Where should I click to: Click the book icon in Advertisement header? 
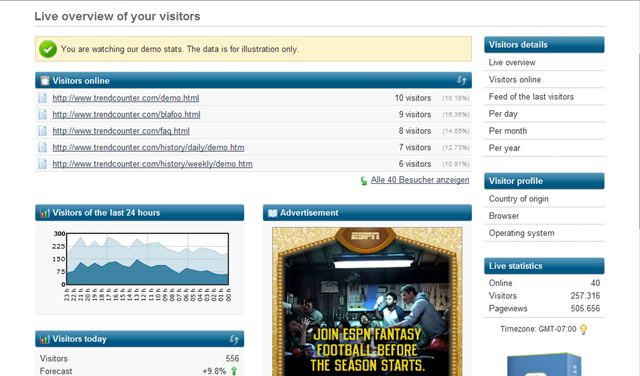click(x=273, y=213)
